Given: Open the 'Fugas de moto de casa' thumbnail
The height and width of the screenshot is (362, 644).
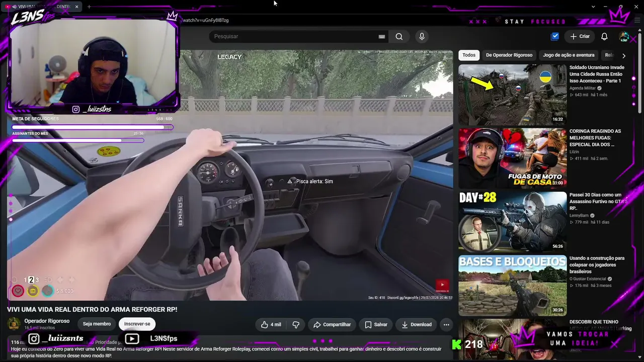Looking at the screenshot, I should tap(512, 158).
